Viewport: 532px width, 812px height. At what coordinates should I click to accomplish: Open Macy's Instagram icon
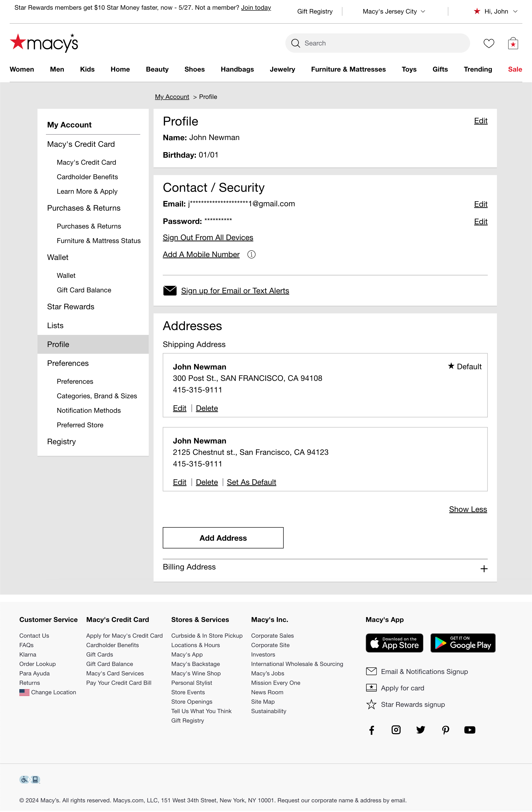[x=396, y=730]
